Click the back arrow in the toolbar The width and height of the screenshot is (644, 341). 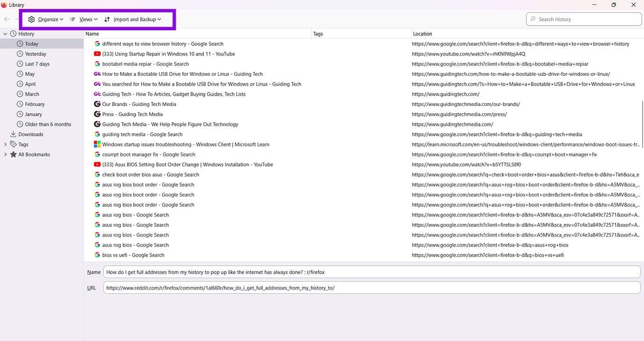pos(7,19)
